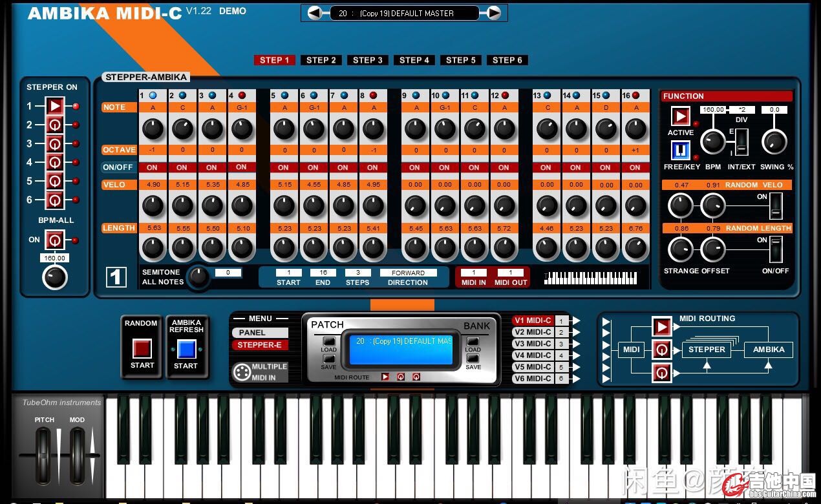This screenshot has height=504, width=821.
Task: Toggle step 1 ON/OFF switch
Action: coord(153,167)
